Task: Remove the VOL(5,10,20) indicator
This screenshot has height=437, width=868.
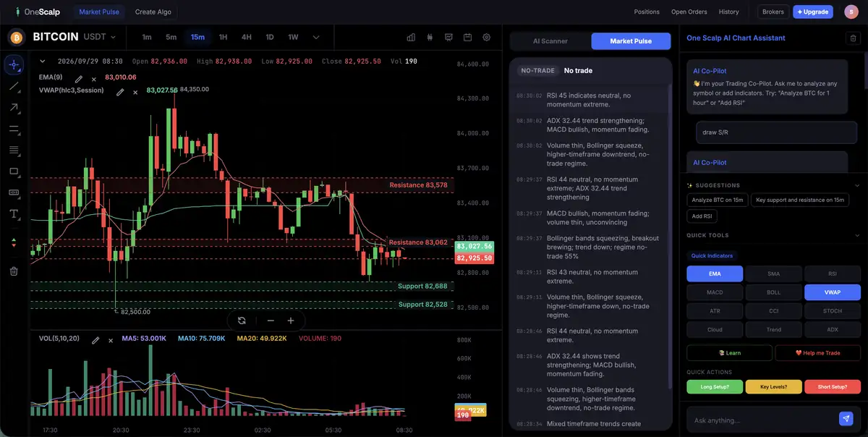Action: click(111, 340)
